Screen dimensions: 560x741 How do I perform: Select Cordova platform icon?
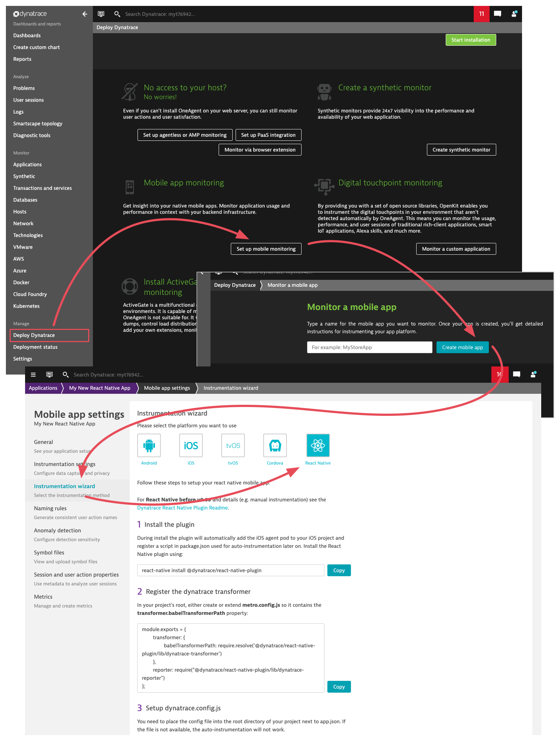coord(275,445)
